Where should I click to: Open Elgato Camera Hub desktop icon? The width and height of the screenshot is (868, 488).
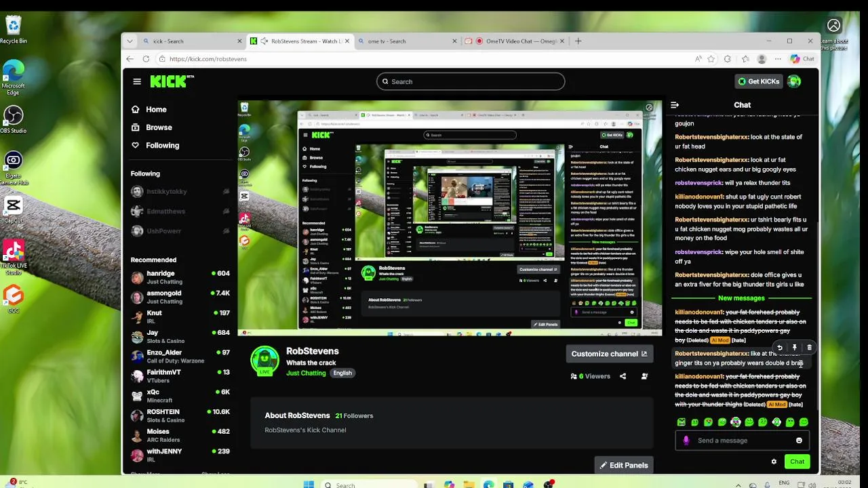click(x=14, y=168)
